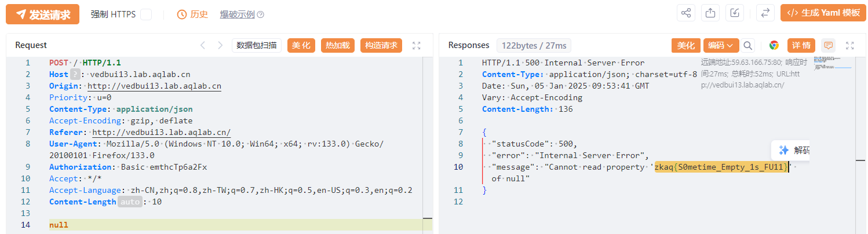Click the 发送请求 send button
Viewport: 868px width, 234px height.
[42, 14]
